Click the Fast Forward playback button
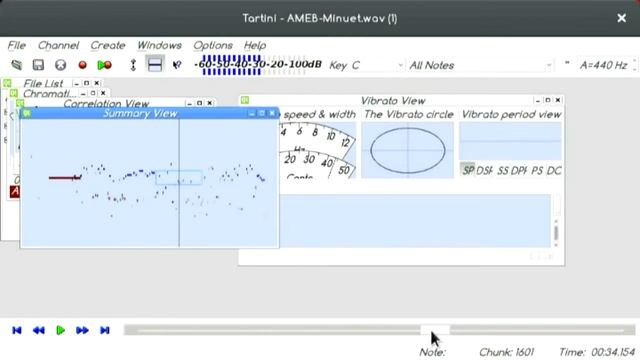The height and width of the screenshot is (360, 640). [x=82, y=330]
